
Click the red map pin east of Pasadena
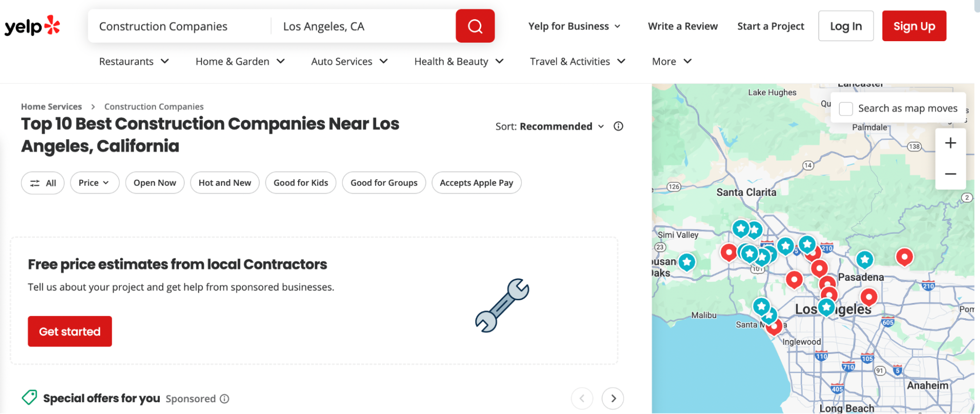point(904,257)
